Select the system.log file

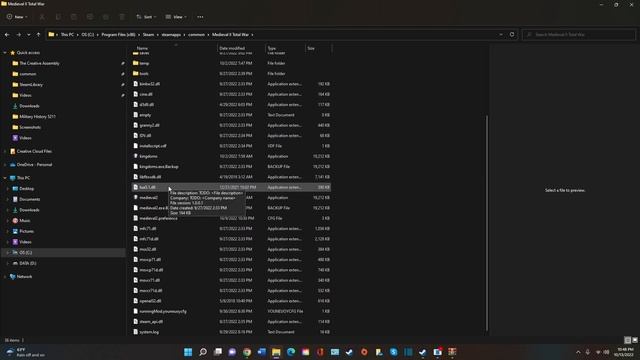231,332
